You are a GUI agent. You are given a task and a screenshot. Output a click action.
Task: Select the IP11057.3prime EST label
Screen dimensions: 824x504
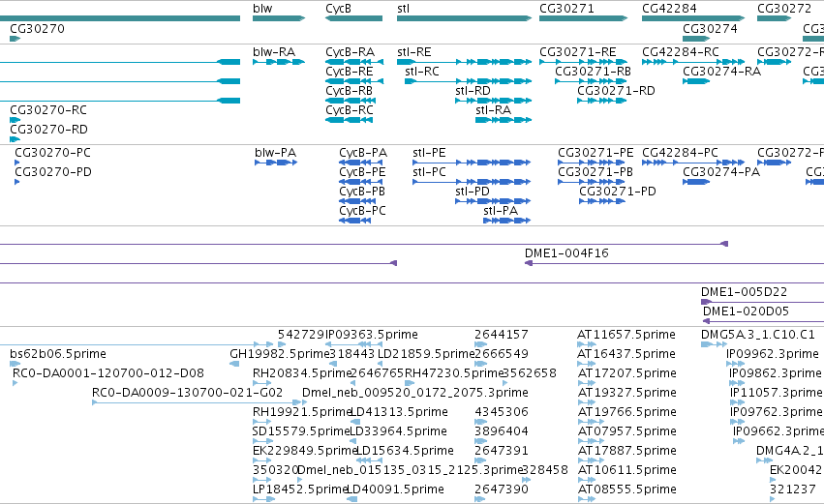pos(776,393)
